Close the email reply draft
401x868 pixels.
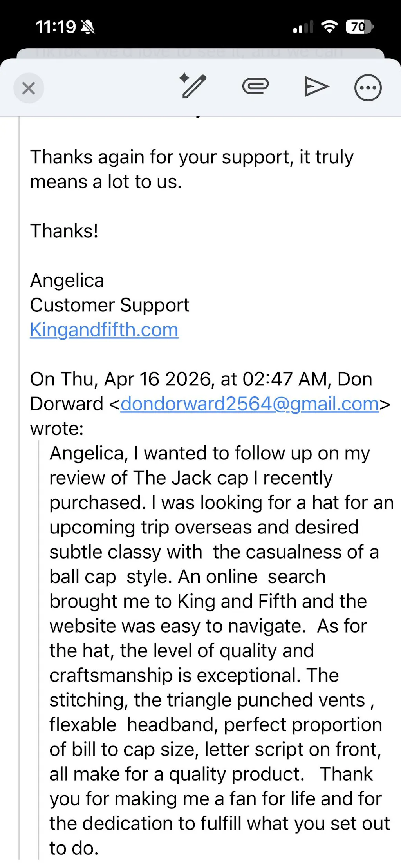[29, 88]
